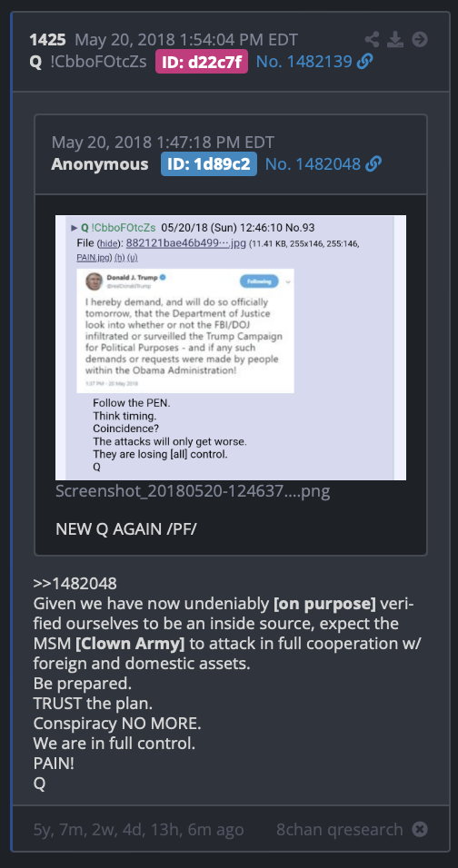Click the download icon for post 1425

tap(395, 39)
